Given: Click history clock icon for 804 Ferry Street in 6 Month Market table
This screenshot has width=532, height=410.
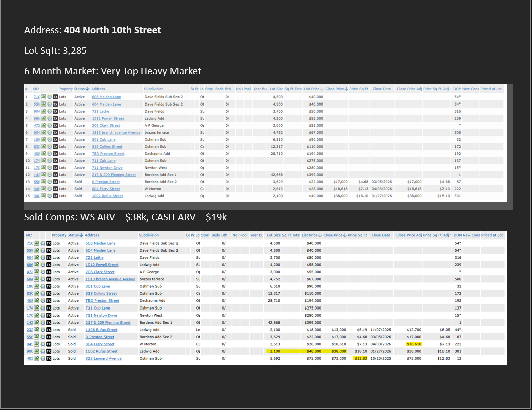Looking at the screenshot, I should tap(50, 189).
